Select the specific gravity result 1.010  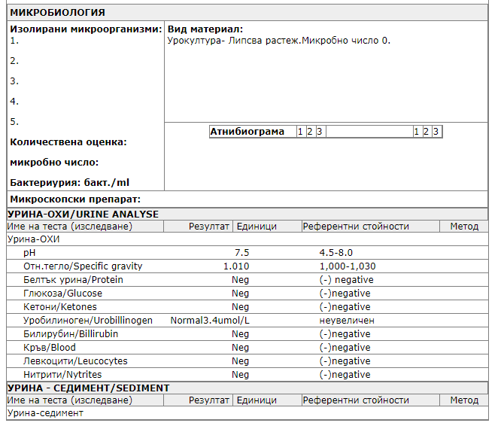pyautogui.click(x=235, y=266)
